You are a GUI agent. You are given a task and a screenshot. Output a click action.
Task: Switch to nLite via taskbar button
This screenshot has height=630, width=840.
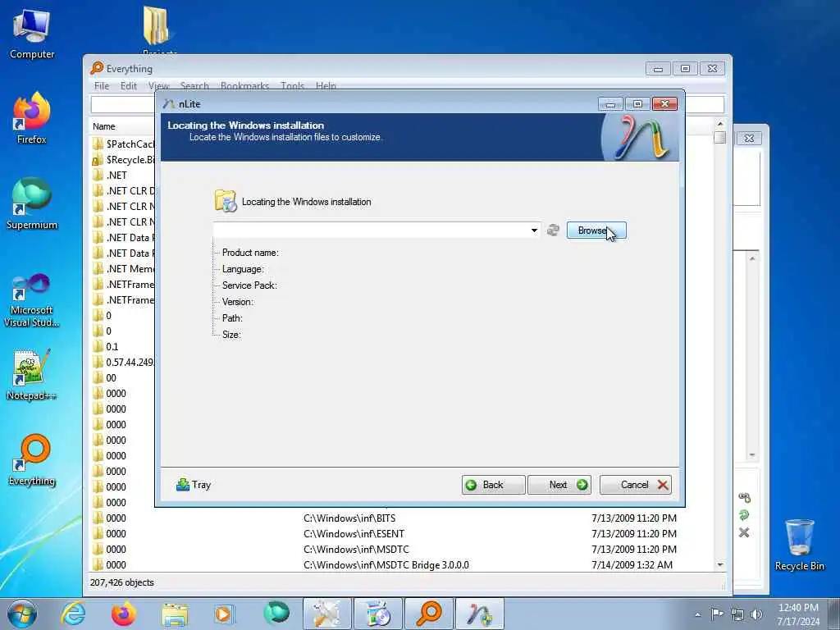coord(480,614)
